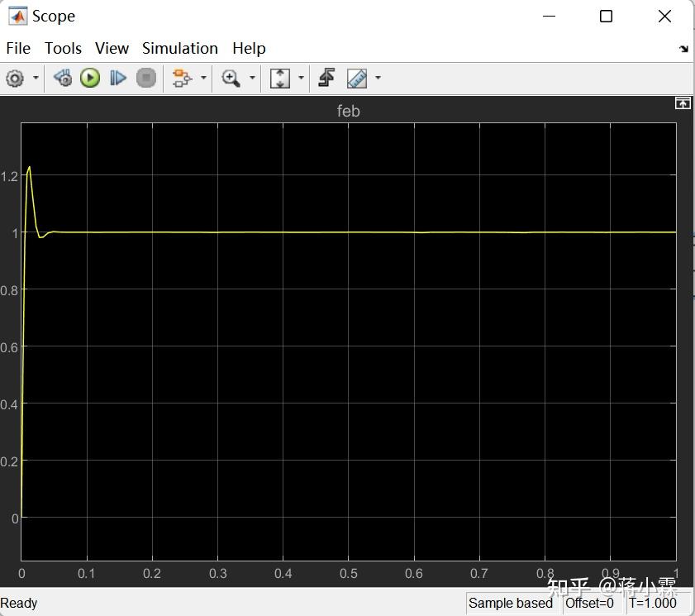Click the Scale Axes to fit icon
The width and height of the screenshot is (695, 616).
(281, 78)
